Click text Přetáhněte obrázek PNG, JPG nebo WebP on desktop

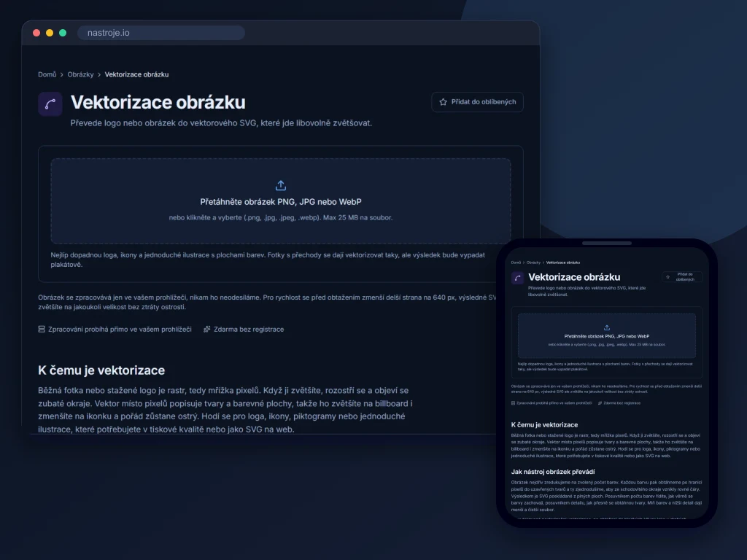click(281, 202)
